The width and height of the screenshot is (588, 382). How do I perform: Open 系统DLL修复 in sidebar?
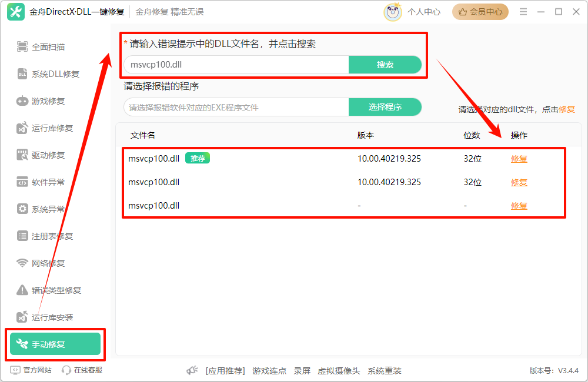[55, 74]
